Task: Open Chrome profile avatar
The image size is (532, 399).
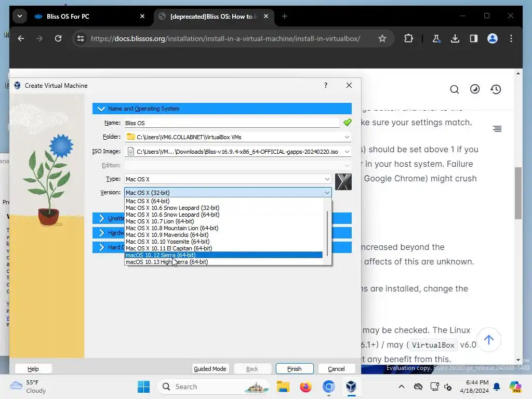Action: point(493,38)
